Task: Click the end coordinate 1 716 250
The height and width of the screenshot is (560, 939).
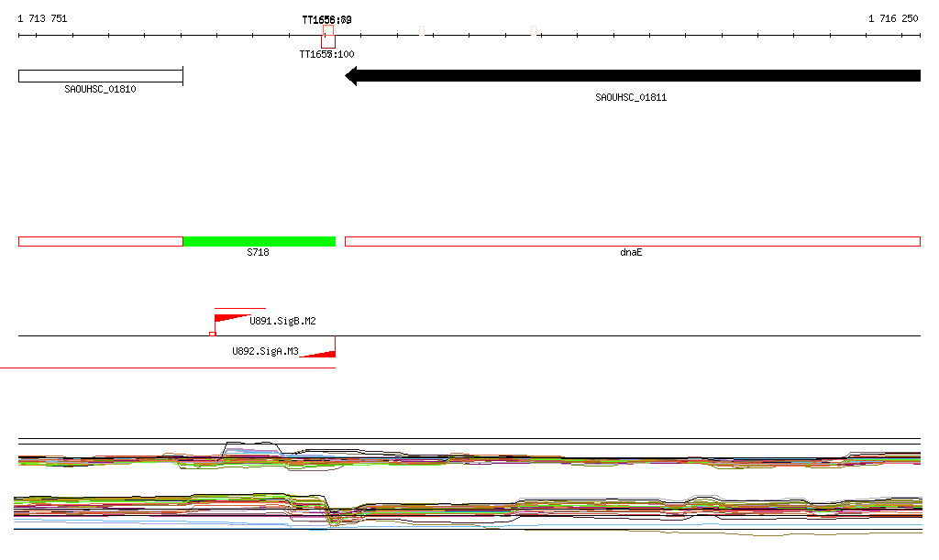Action: point(893,18)
